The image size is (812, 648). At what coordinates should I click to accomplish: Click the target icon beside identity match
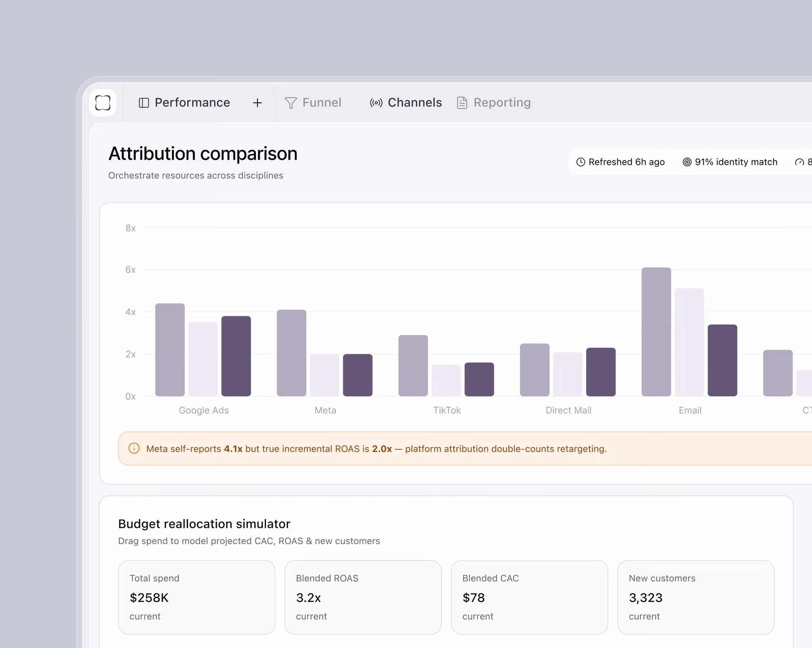(x=687, y=162)
